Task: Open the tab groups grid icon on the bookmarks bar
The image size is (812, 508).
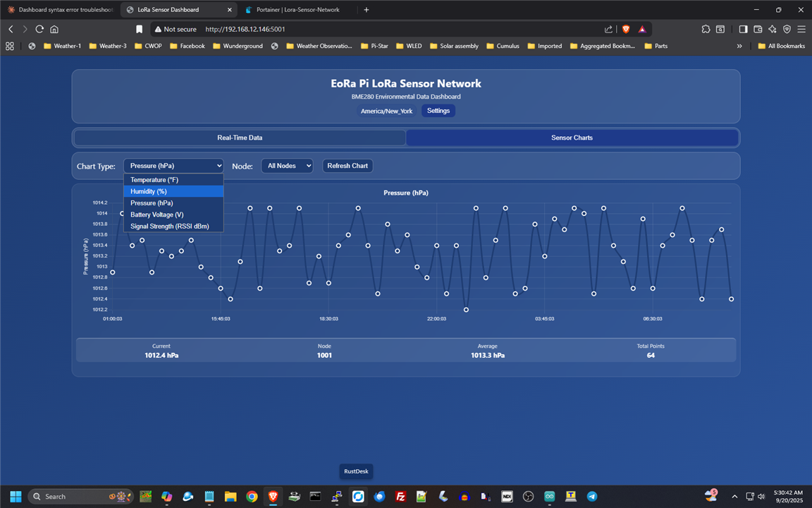Action: click(9, 46)
